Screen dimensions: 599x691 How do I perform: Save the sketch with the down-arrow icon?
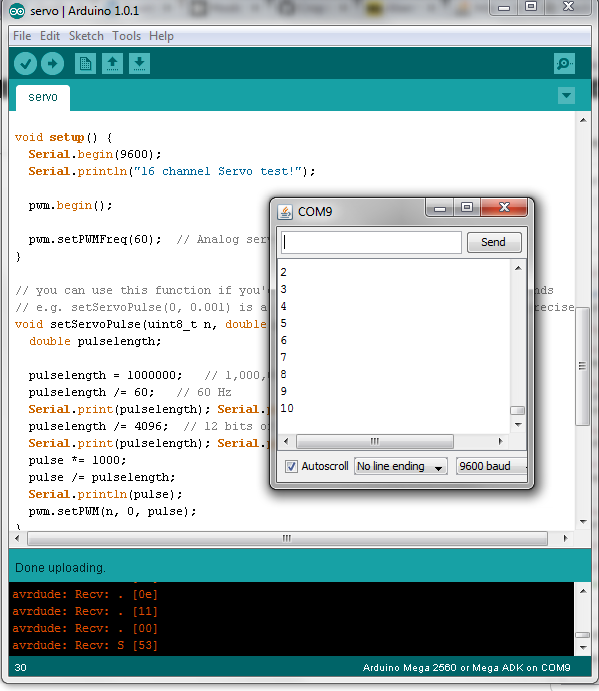click(x=139, y=64)
